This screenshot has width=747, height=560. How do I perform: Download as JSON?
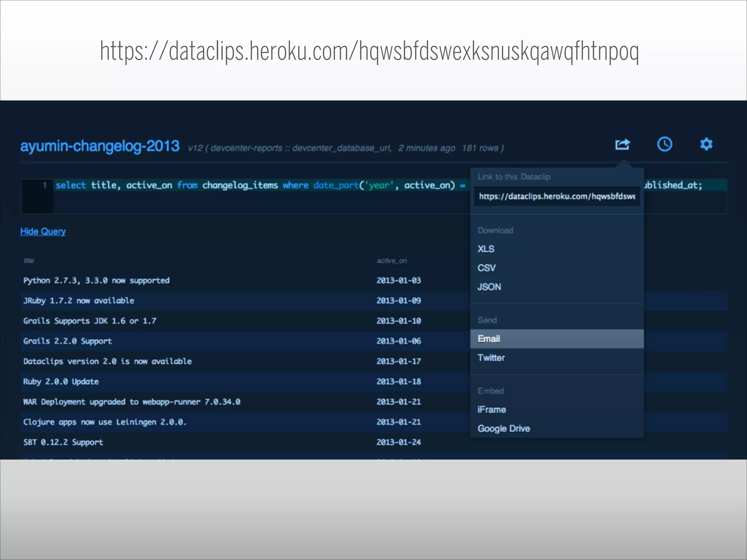(x=489, y=287)
